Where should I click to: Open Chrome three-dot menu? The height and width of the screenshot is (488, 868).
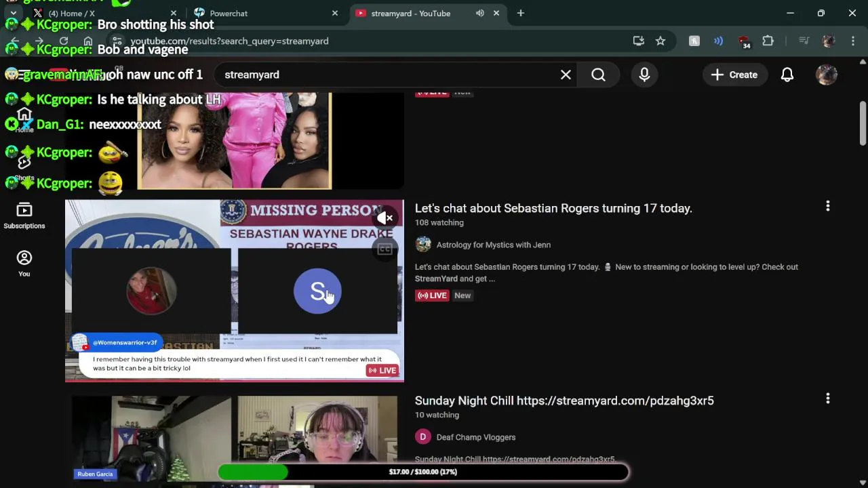pyautogui.click(x=853, y=41)
